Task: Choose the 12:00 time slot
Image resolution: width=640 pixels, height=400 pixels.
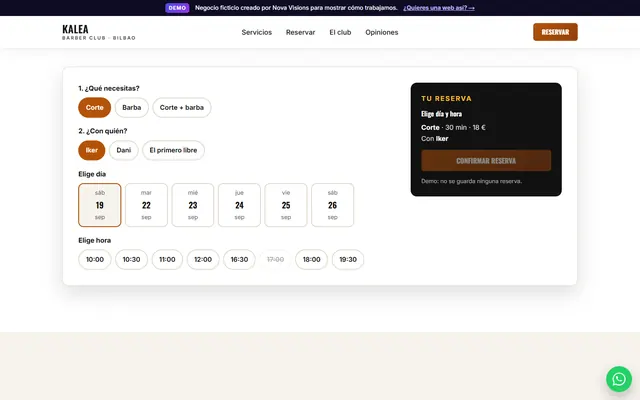Action: tap(203, 260)
